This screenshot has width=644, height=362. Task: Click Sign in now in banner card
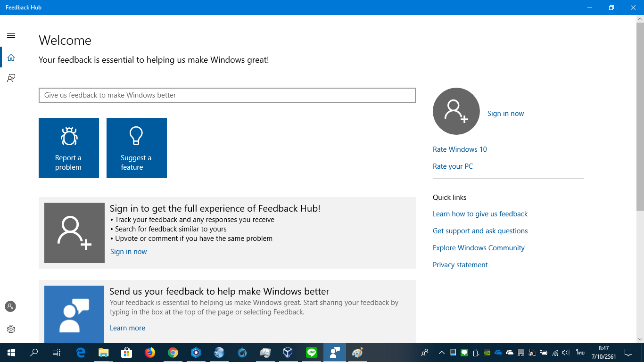coord(128,252)
